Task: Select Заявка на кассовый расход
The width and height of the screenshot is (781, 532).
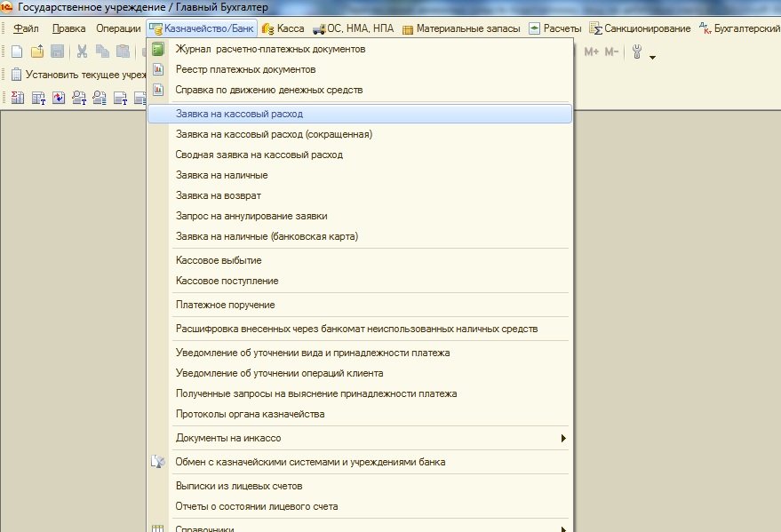Action: (x=239, y=115)
